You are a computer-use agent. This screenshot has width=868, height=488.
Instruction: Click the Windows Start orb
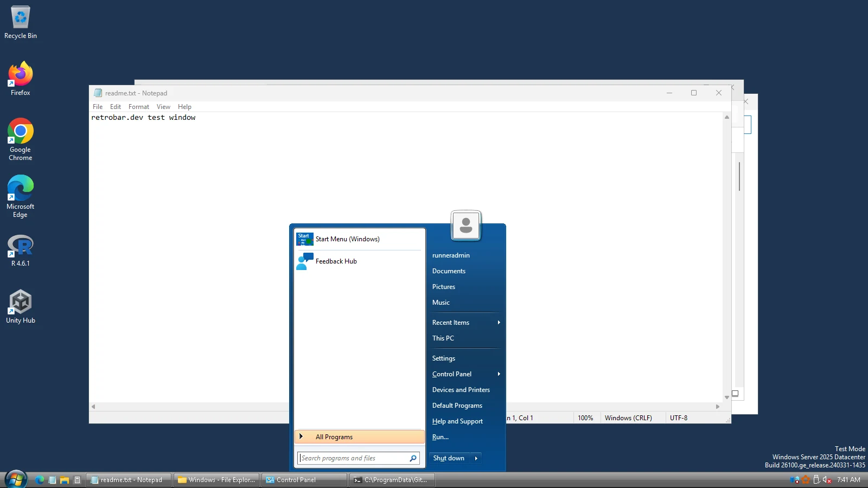pyautogui.click(x=16, y=480)
